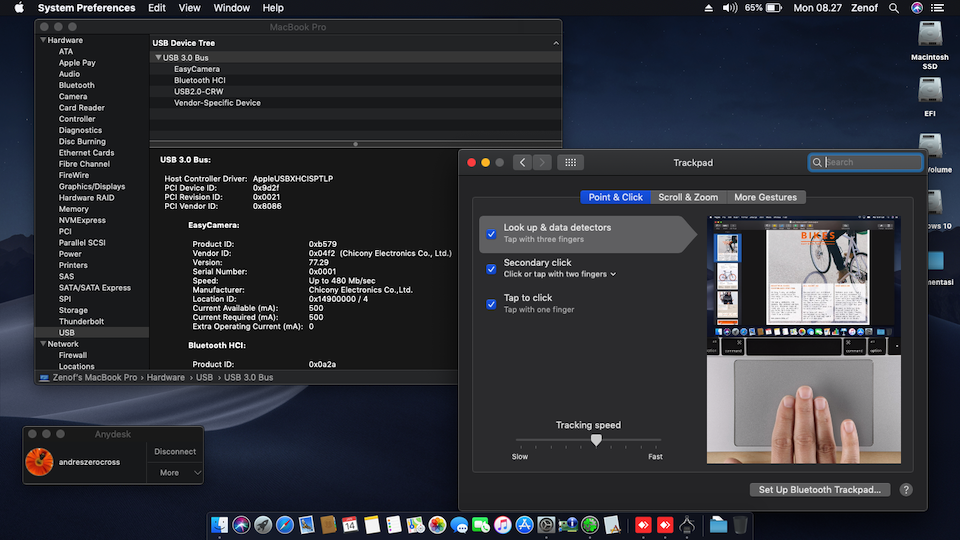Open the Trash in the Dock
Screen dimensions: 960x540
point(740,525)
